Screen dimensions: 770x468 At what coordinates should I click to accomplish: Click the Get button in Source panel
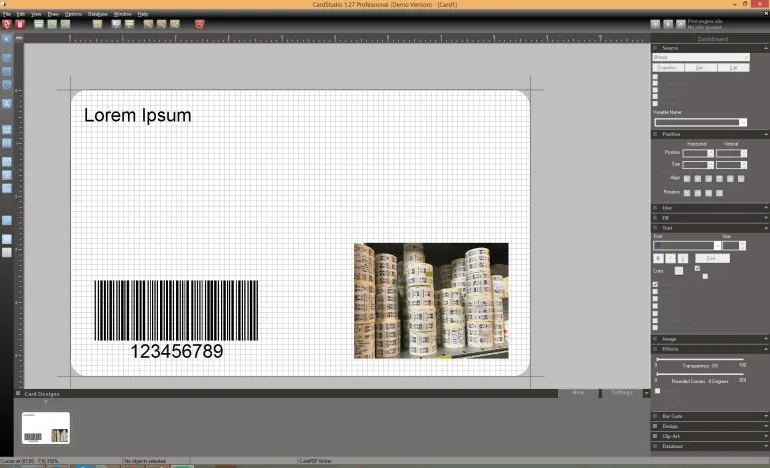tap(701, 68)
